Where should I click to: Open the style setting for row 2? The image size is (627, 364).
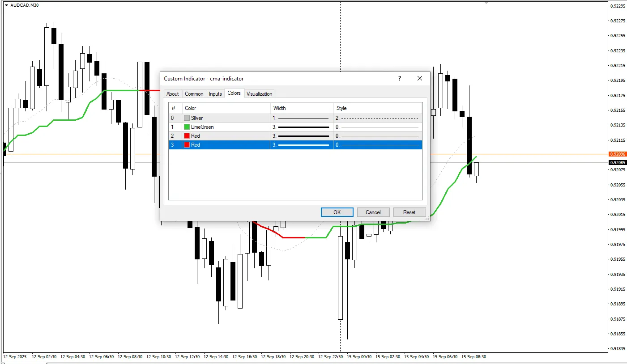click(x=378, y=136)
